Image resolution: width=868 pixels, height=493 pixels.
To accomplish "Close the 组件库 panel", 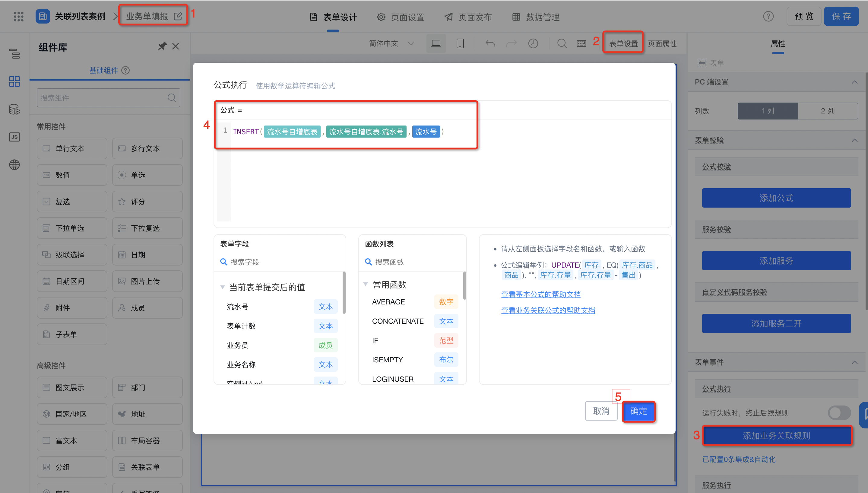I will click(x=175, y=46).
